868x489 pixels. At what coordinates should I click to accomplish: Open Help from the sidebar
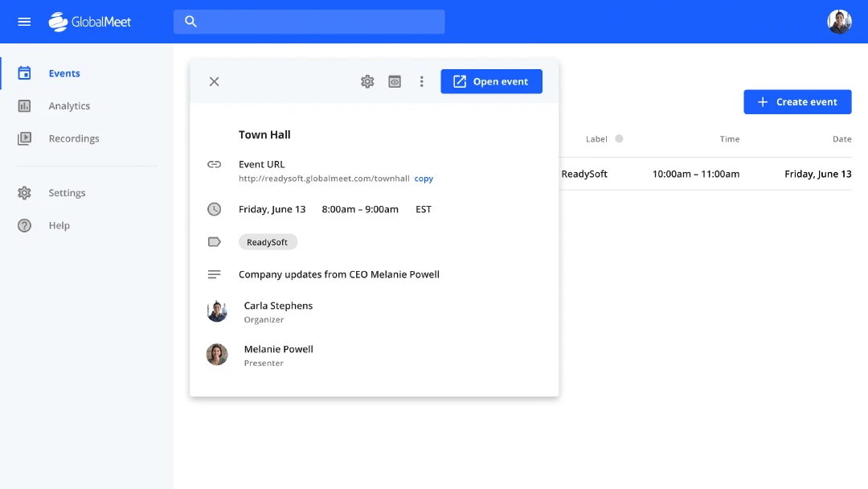coord(59,225)
